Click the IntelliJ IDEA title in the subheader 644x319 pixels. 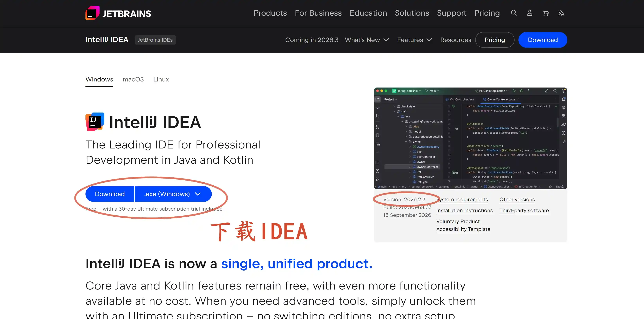tap(107, 40)
